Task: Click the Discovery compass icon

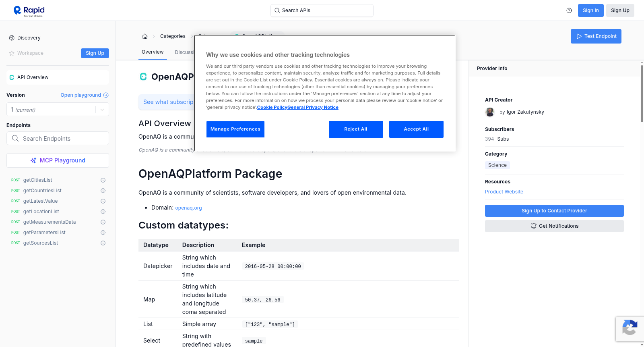Action: tap(12, 38)
